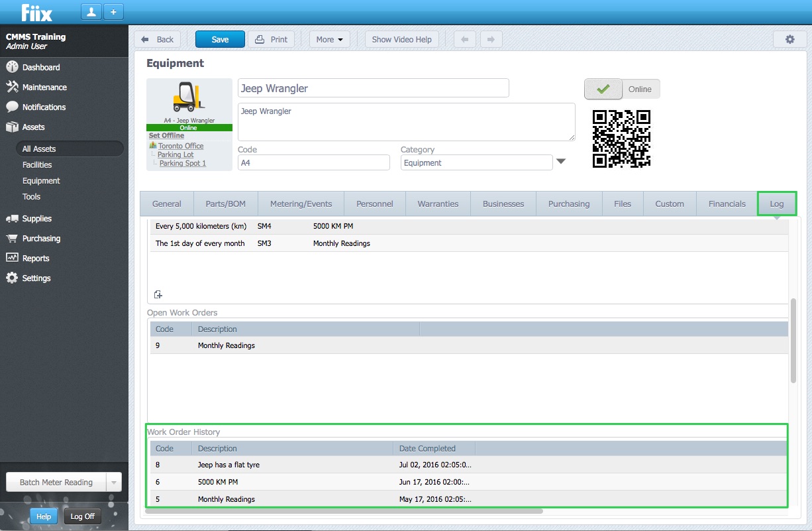The height and width of the screenshot is (531, 812).
Task: Click the Save button
Action: coord(220,39)
